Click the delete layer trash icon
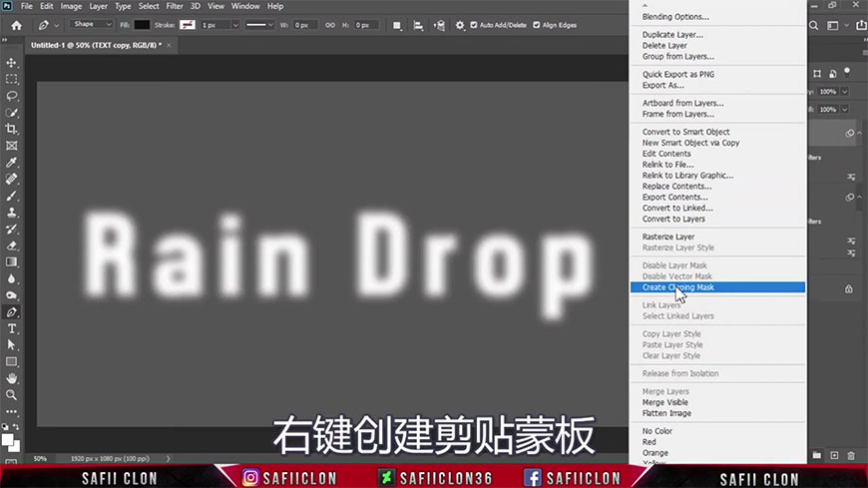This screenshot has width=868, height=488. coord(851,455)
